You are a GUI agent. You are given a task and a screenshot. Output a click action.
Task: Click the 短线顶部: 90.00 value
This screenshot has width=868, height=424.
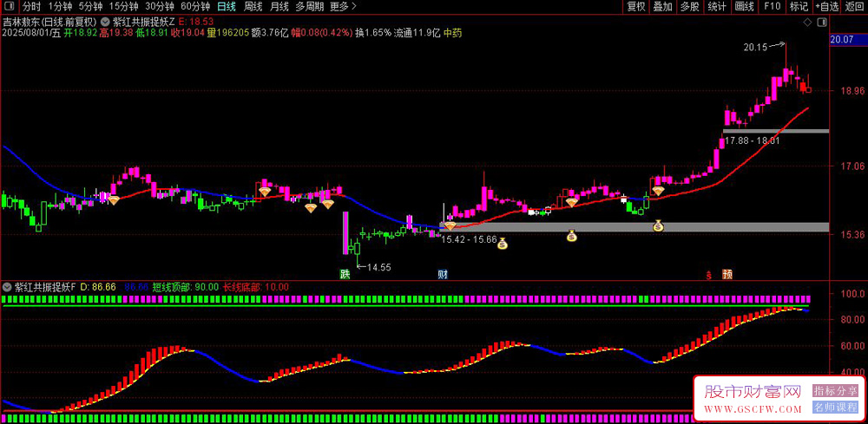[x=184, y=288]
